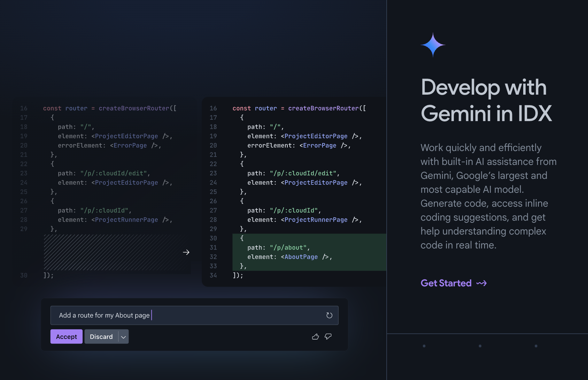Image resolution: width=588 pixels, height=380 pixels.
Task: Open the Get Started link
Action: 446,283
